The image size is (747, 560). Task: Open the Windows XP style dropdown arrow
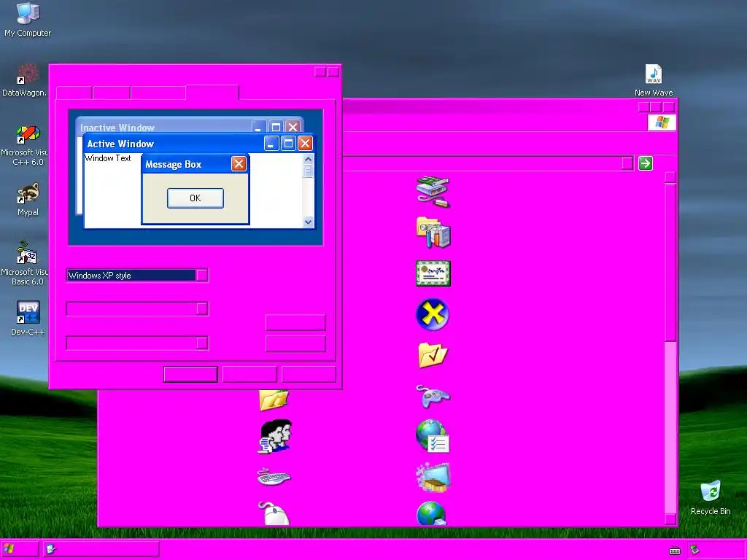click(202, 275)
